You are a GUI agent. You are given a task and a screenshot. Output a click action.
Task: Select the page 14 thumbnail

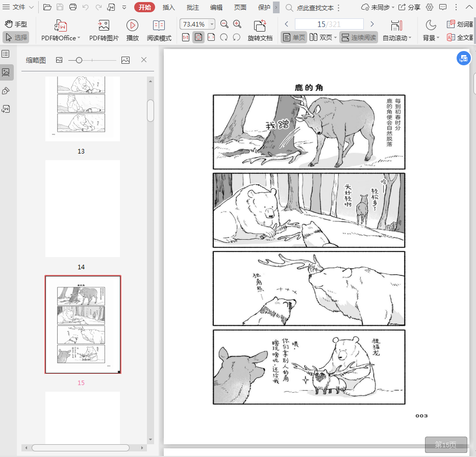point(83,209)
